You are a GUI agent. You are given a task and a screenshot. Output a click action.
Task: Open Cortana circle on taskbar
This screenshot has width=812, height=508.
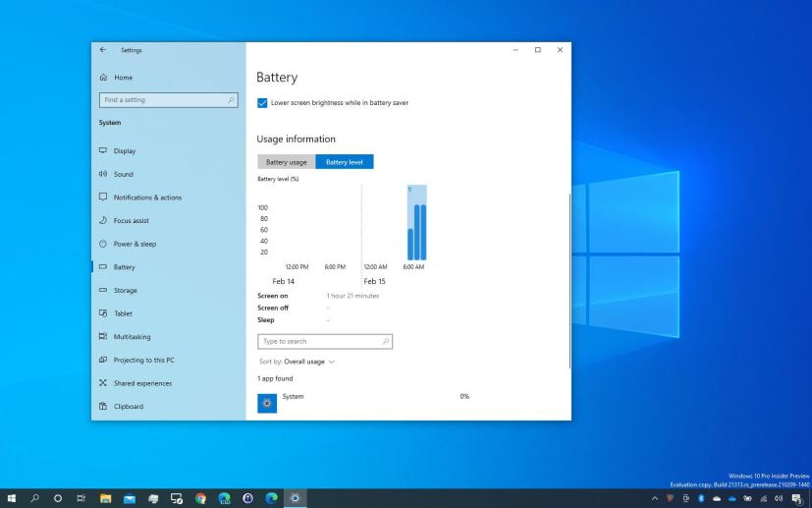(58, 499)
